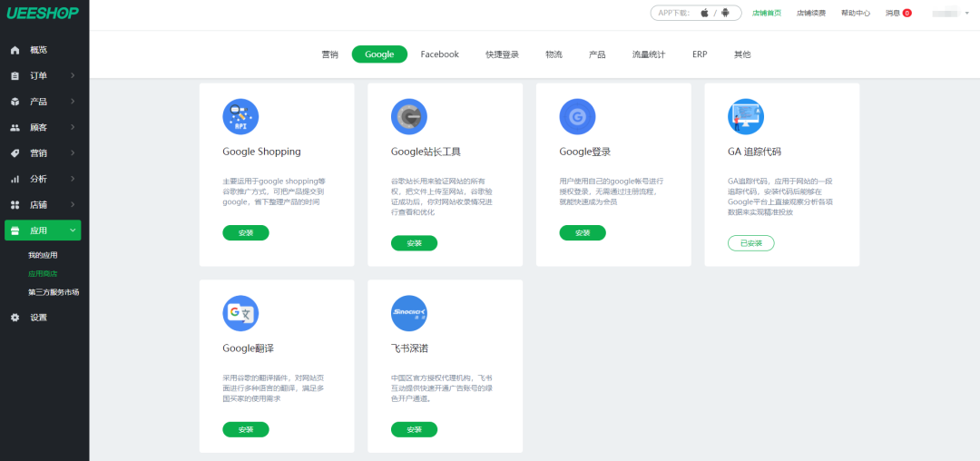980x461 pixels.
Task: Install the 飞书深诺 app
Action: (415, 430)
